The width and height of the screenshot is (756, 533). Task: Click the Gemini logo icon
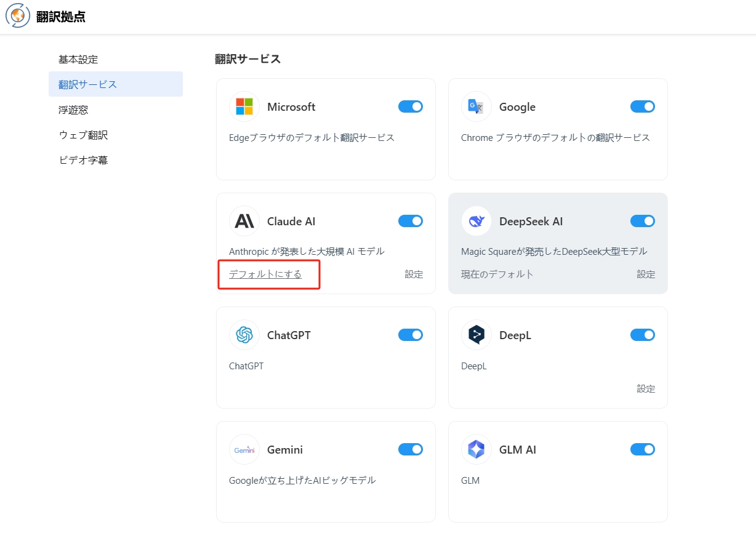coord(244,450)
